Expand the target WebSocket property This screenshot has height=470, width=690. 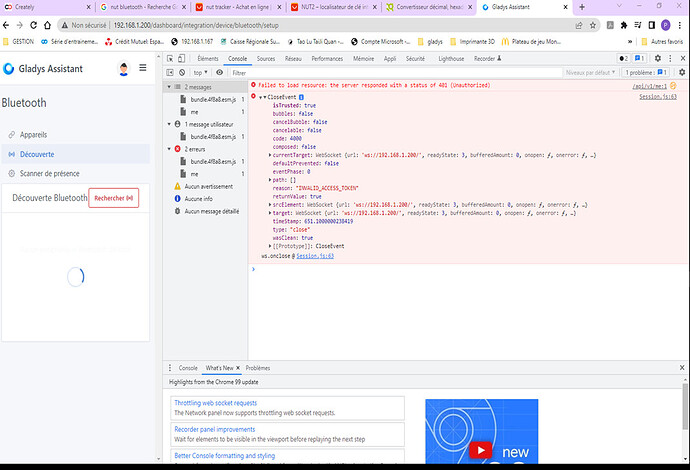[270, 213]
